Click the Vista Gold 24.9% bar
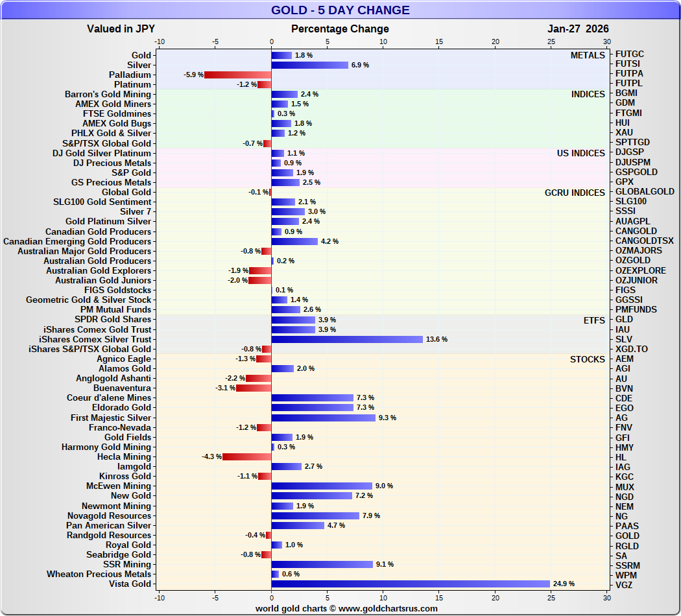This screenshot has width=681, height=616. [x=411, y=584]
